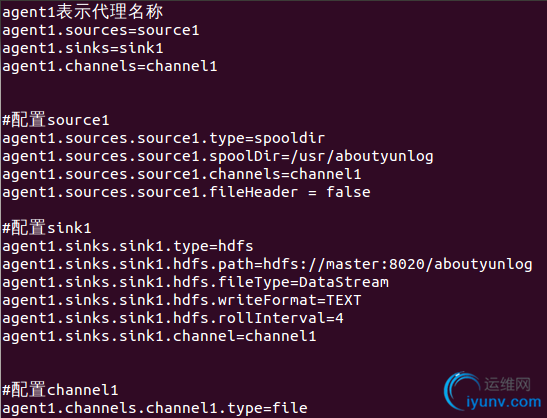Click the hdfs.fileType=DataStream line

coord(195,283)
